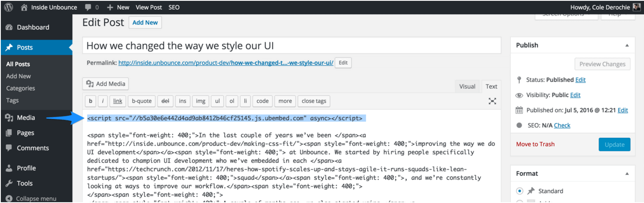Insert italic tag with i button
The width and height of the screenshot is (644, 203).
pos(103,101)
